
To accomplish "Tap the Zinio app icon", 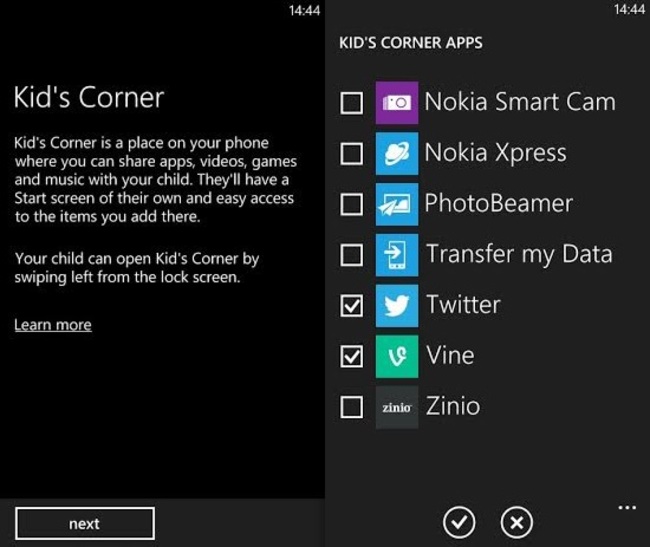I will click(x=397, y=407).
